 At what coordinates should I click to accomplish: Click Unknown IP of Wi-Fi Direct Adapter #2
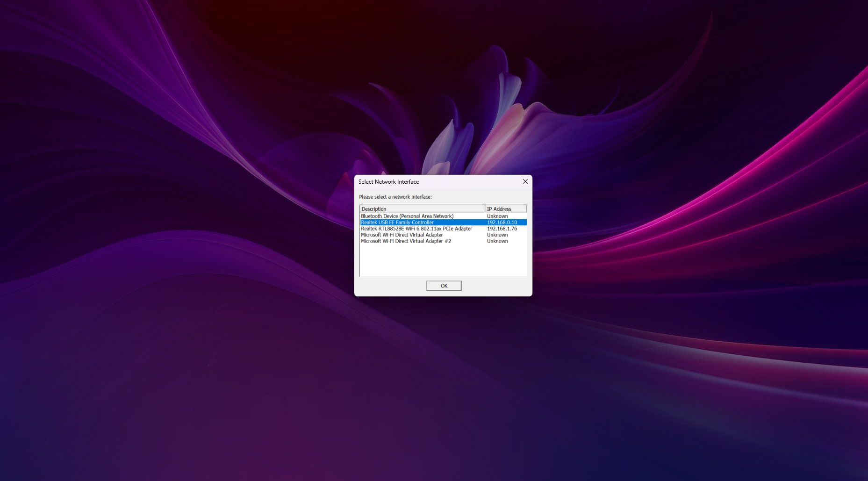tap(497, 241)
